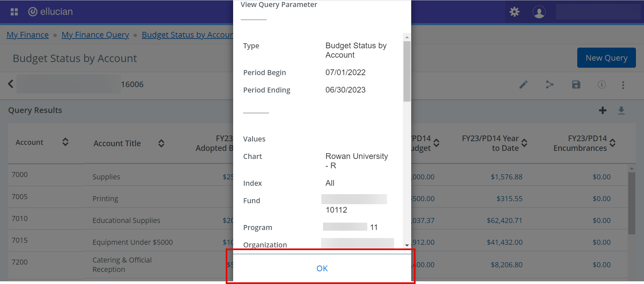Click the share query icon
Image resolution: width=644 pixels, height=284 pixels.
[x=549, y=84]
